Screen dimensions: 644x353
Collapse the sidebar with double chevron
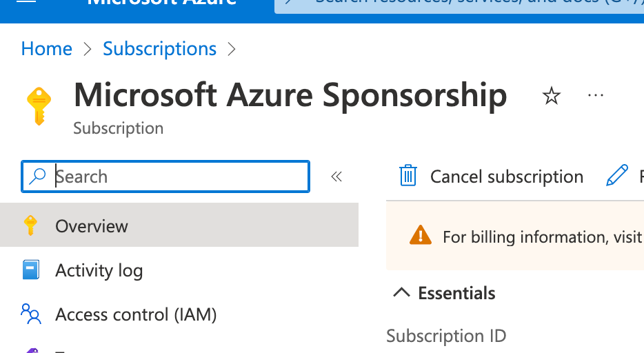pos(336,177)
